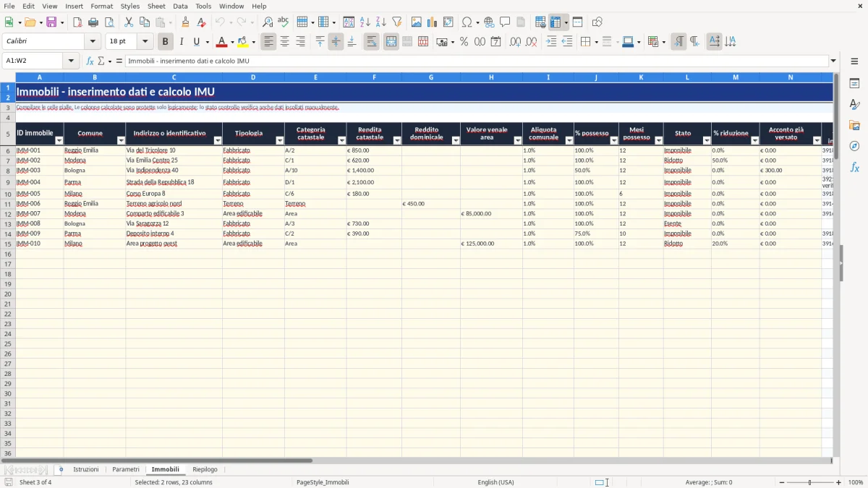Clone formatting with the paintbrush icon
The height and width of the screenshot is (488, 868).
[x=186, y=22]
